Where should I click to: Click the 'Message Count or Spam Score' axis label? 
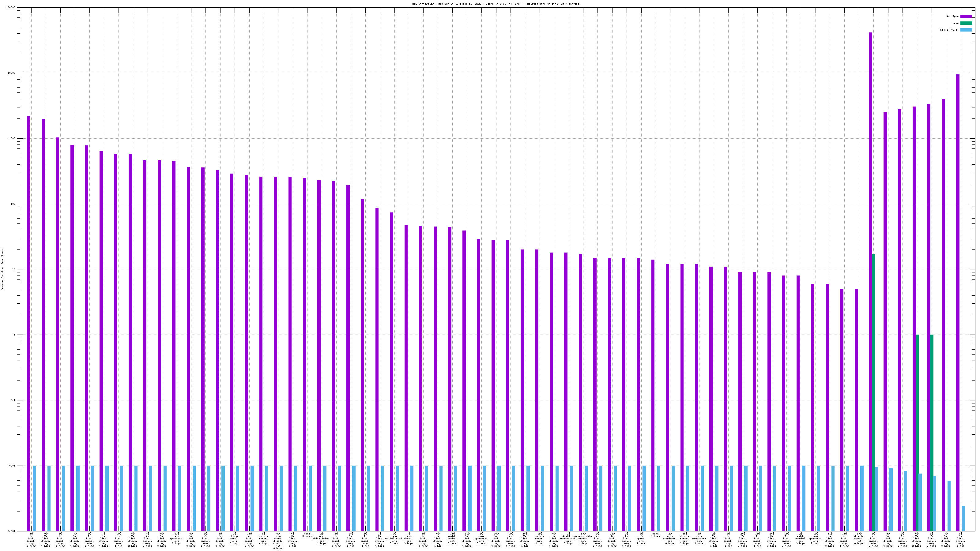click(2, 270)
